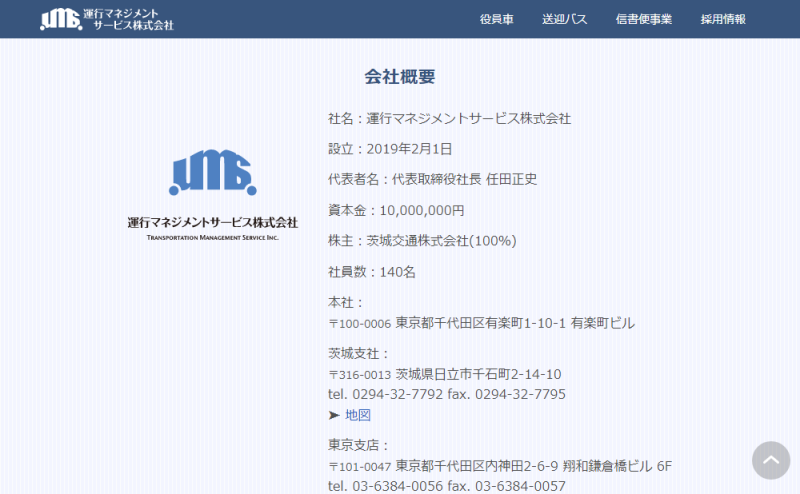
Task: Select the 株主：茨城交通株式会社(100%) line
Action: (x=422, y=241)
